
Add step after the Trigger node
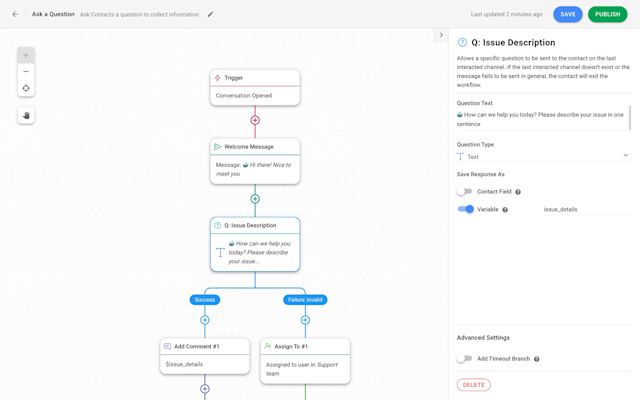[255, 120]
